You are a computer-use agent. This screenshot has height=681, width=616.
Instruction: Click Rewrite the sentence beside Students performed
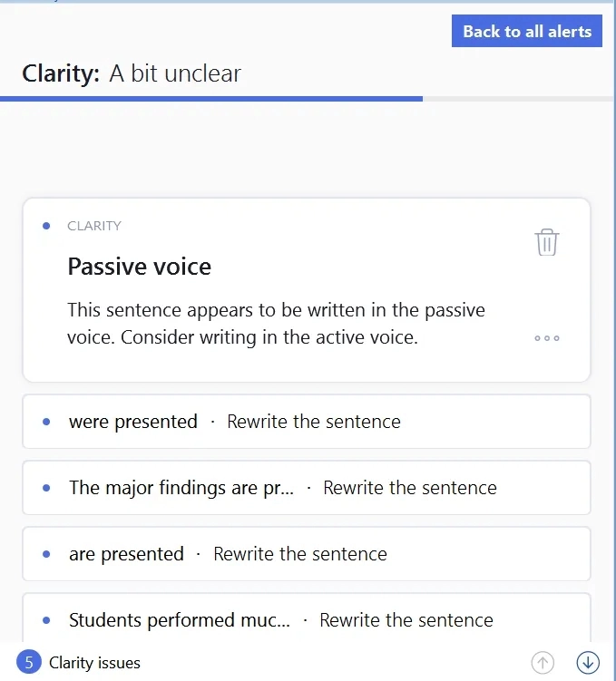click(x=406, y=620)
